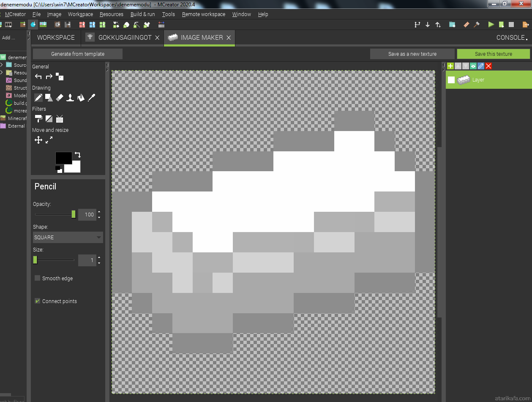Select the Color picker eyedropper tool
The height and width of the screenshot is (402, 532).
[x=91, y=98]
